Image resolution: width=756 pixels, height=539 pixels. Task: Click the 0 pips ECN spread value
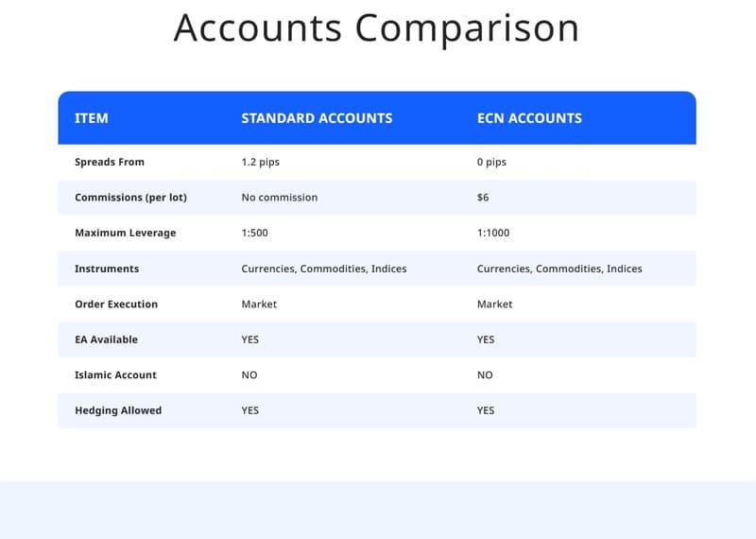pyautogui.click(x=491, y=162)
